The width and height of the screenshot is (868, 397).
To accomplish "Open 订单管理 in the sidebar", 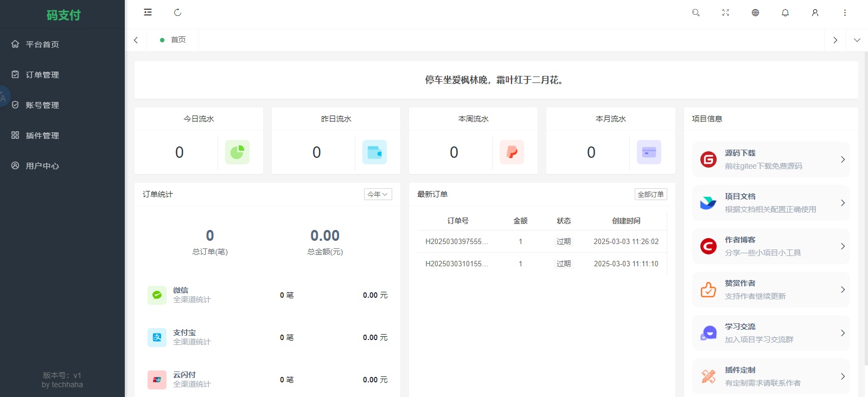I will point(62,74).
